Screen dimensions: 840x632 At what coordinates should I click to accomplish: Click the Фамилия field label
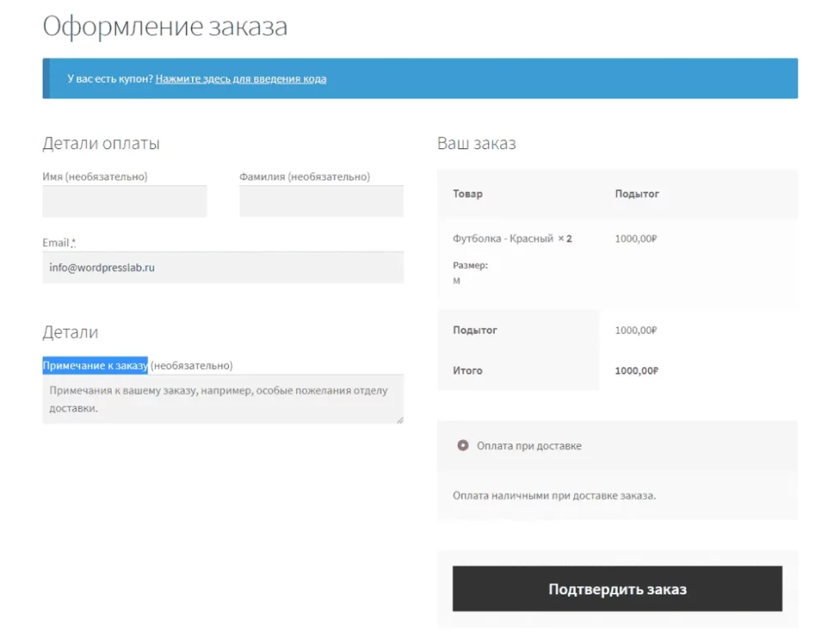point(304,176)
